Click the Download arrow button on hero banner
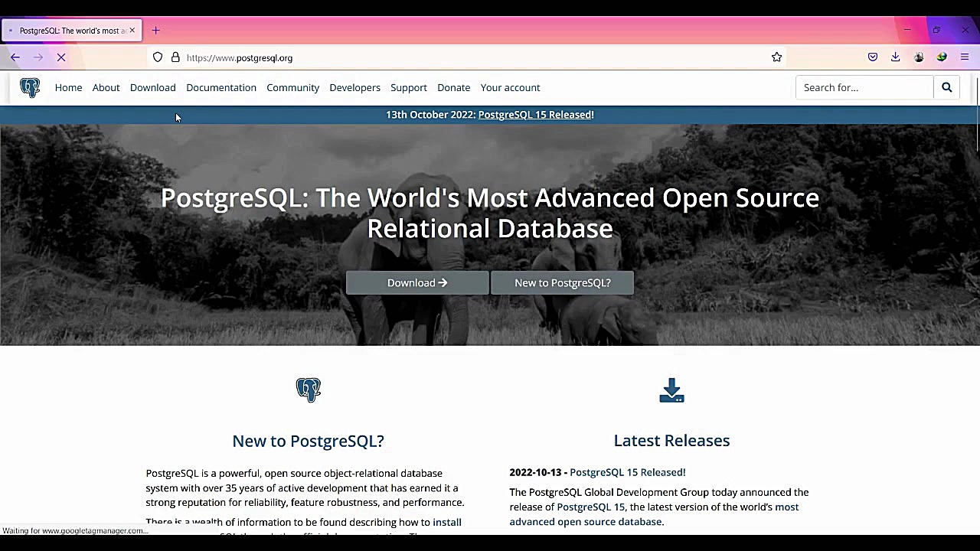The image size is (980, 551). point(417,282)
